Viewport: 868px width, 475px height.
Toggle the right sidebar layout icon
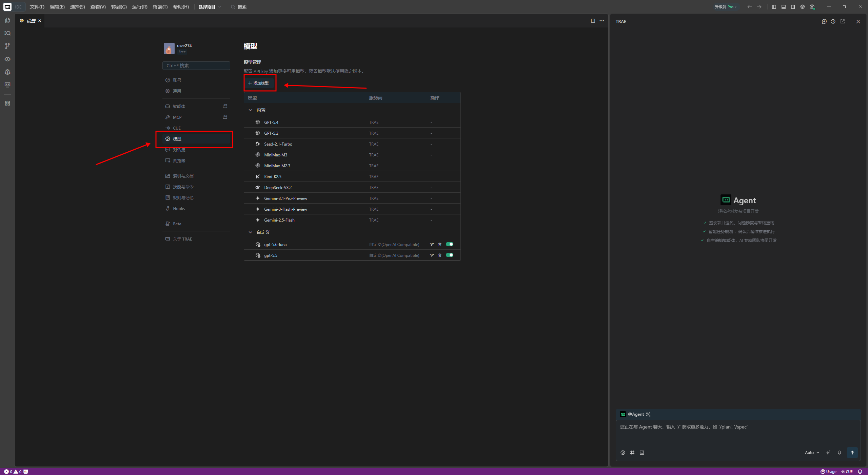pos(793,7)
